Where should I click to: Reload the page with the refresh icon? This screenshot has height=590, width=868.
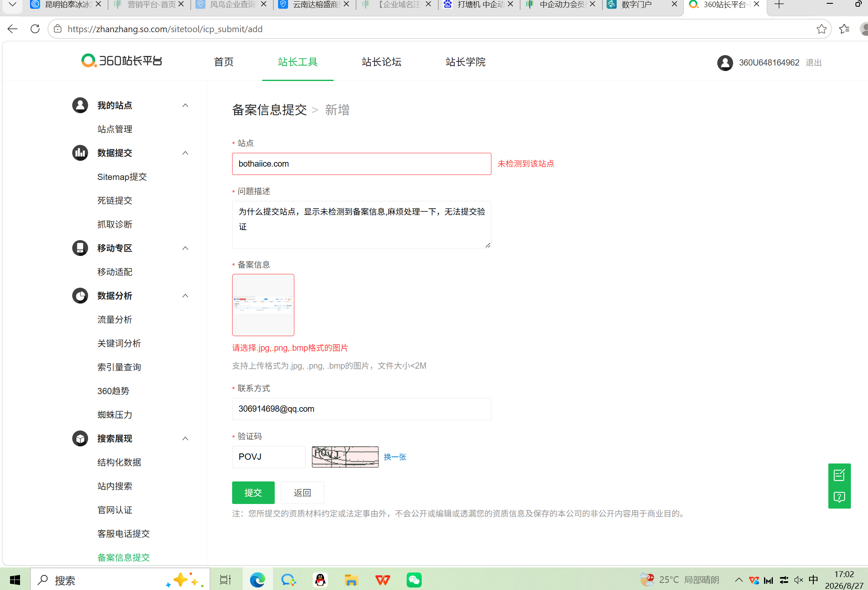[x=35, y=29]
